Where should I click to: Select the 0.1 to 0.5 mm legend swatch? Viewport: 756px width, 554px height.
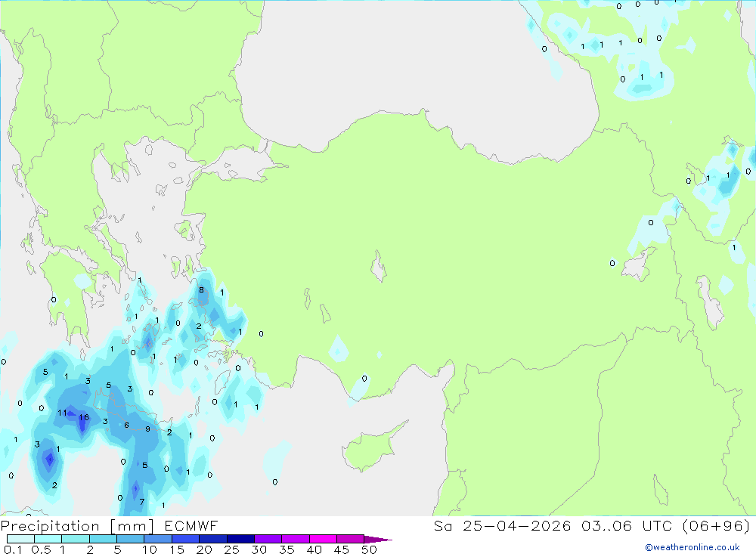tap(20, 539)
